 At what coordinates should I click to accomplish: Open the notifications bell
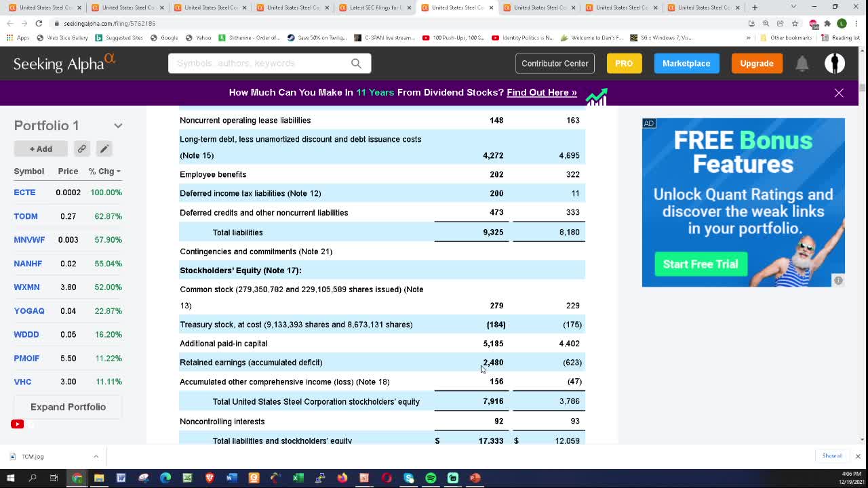click(802, 63)
